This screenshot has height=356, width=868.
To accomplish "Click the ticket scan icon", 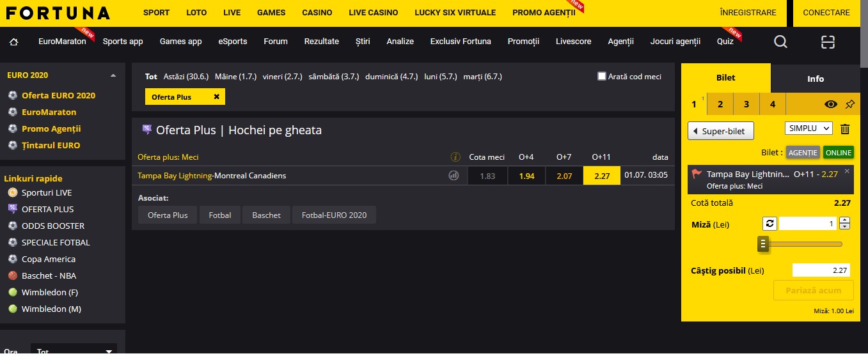I will click(828, 42).
